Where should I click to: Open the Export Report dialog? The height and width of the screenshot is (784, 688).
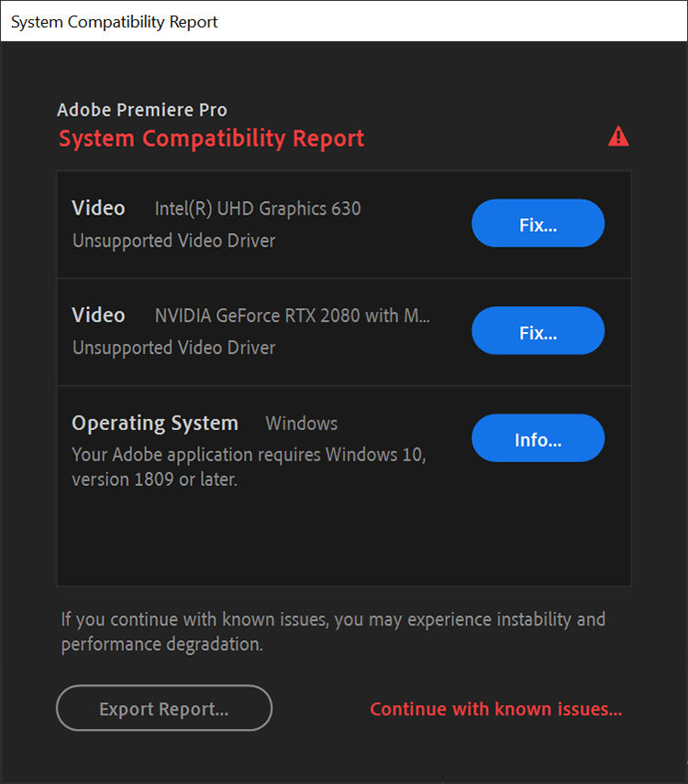(163, 708)
